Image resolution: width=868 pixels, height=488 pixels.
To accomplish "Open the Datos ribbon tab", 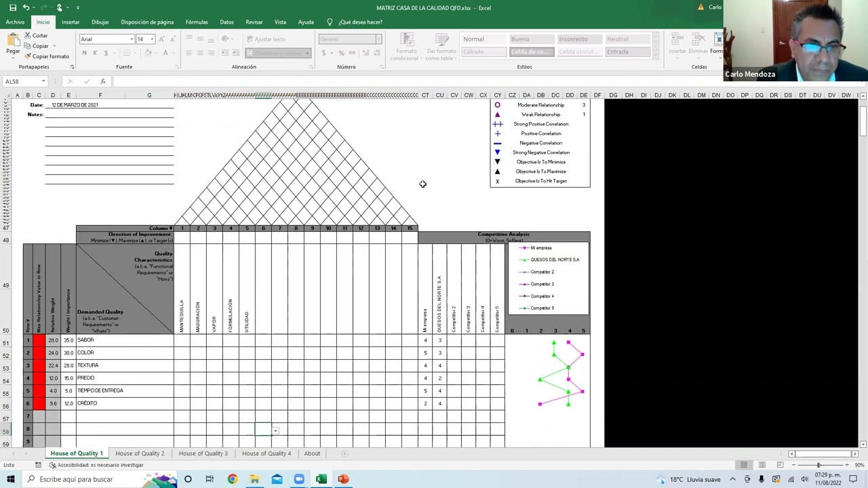I will tap(226, 22).
